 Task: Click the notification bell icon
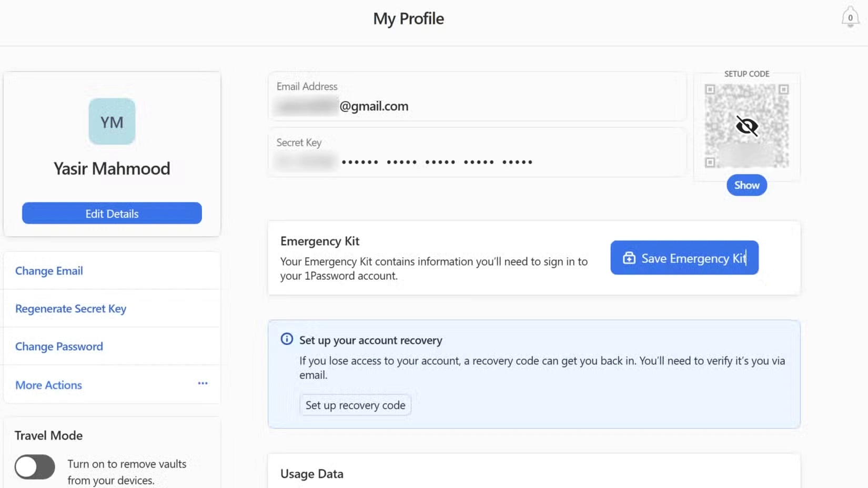click(850, 16)
